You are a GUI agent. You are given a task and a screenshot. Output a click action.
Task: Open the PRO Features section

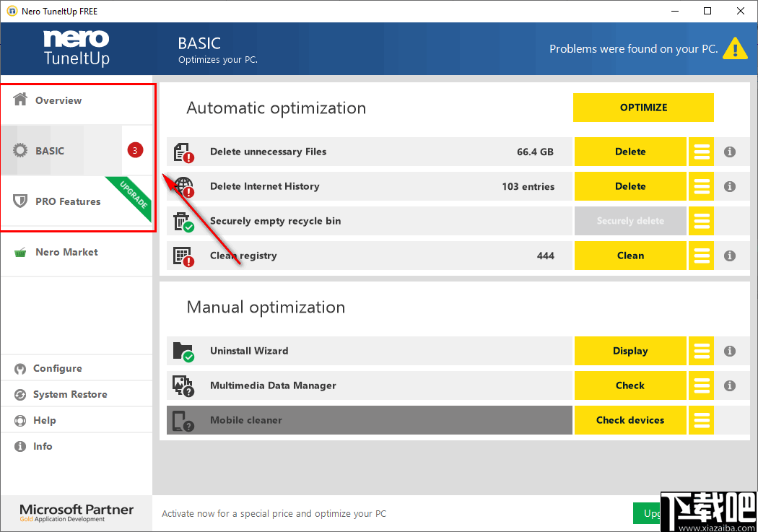click(x=68, y=201)
